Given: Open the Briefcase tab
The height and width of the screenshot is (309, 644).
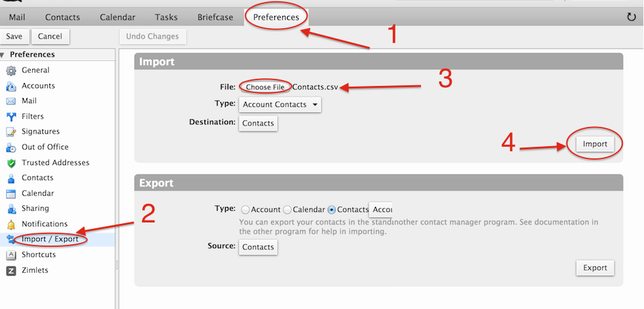Looking at the screenshot, I should [x=215, y=17].
